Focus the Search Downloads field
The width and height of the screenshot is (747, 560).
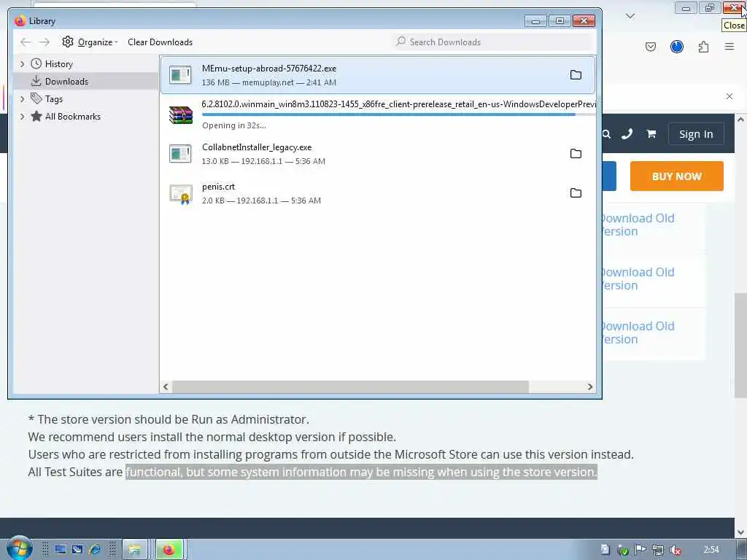tap(492, 42)
